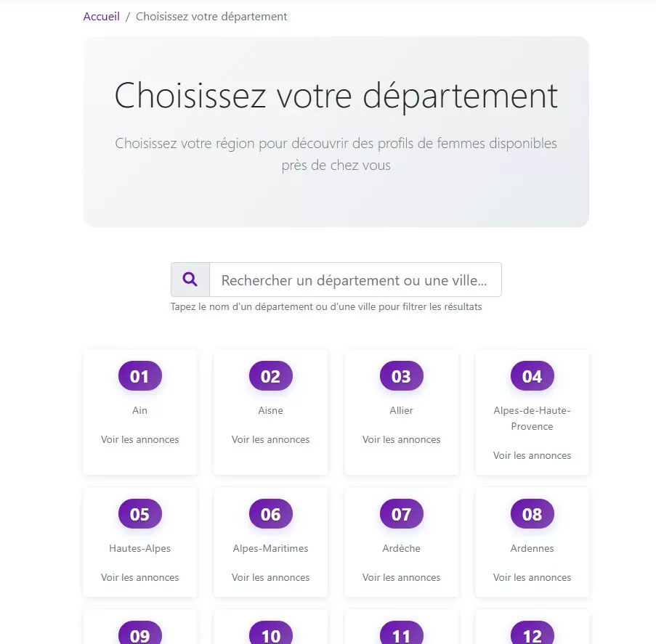View announcements for Allier
The height and width of the screenshot is (644, 656).
coord(401,439)
